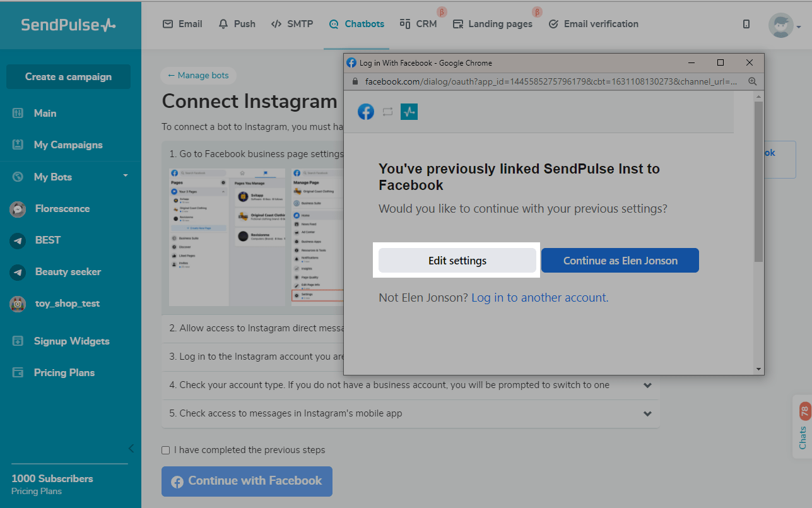Viewport: 812px width, 508px height.
Task: Collapse the sidebar with the arrow
Action: pyautogui.click(x=131, y=449)
